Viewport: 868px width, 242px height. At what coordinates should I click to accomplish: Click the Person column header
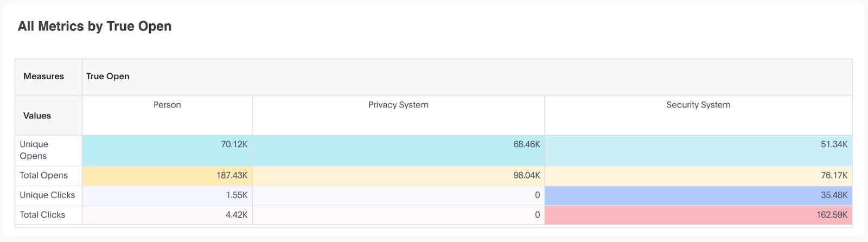tap(167, 116)
